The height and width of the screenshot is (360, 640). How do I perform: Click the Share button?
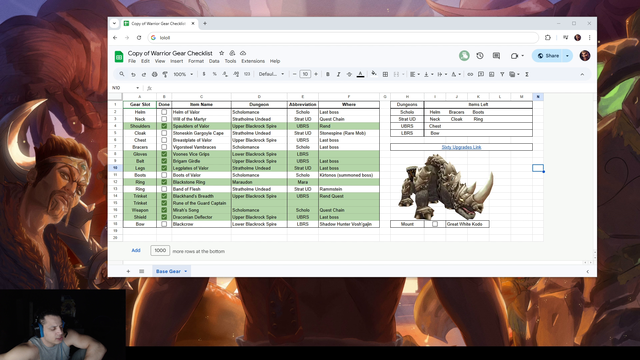[x=548, y=56]
